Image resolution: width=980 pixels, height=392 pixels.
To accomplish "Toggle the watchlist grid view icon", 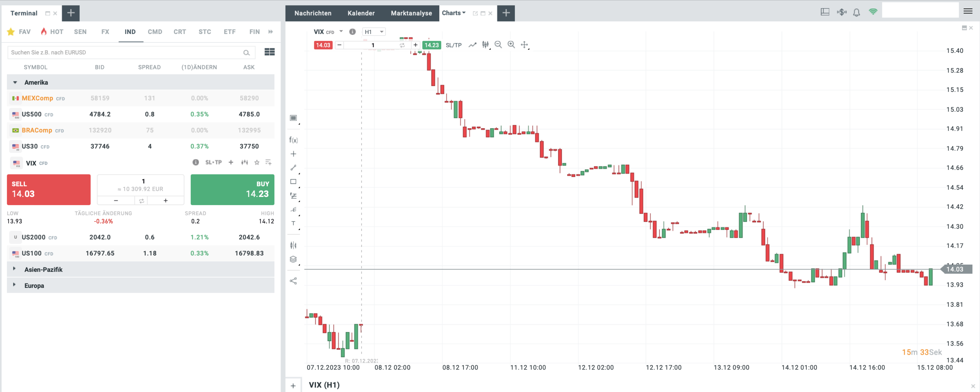I will click(x=269, y=52).
